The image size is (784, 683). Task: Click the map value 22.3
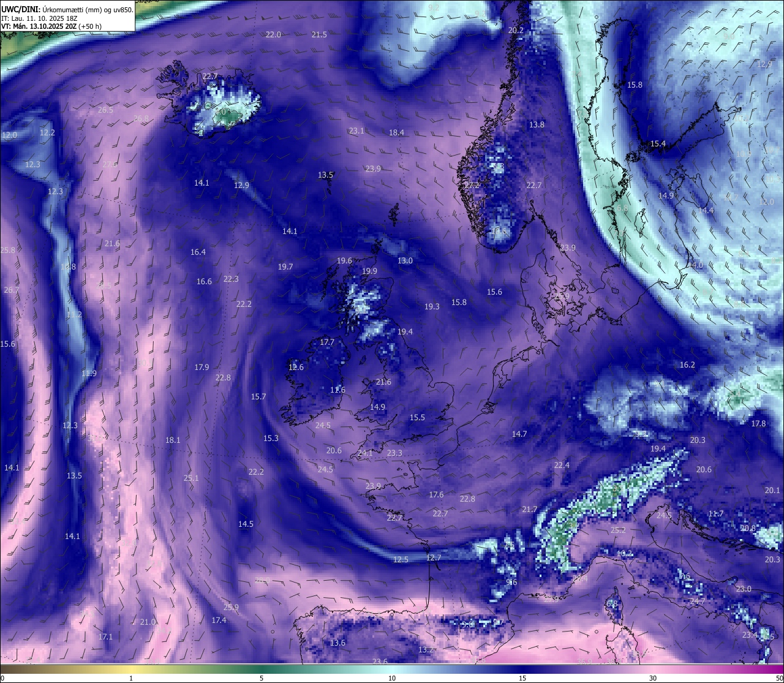[x=231, y=279]
